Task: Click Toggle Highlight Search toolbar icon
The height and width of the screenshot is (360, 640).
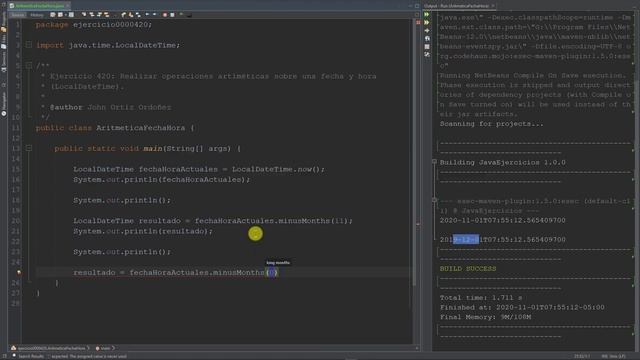Action: tap(107, 15)
